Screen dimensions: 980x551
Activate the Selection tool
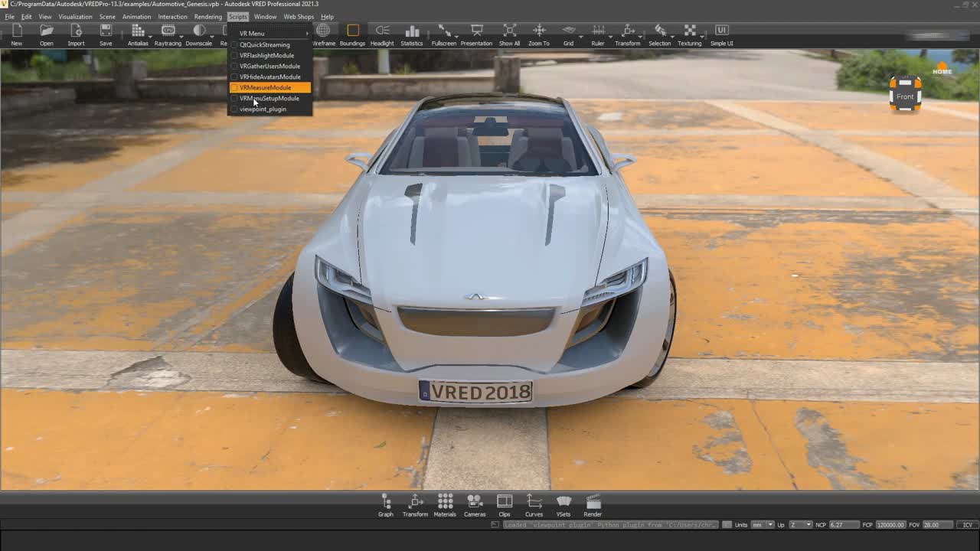pos(659,34)
